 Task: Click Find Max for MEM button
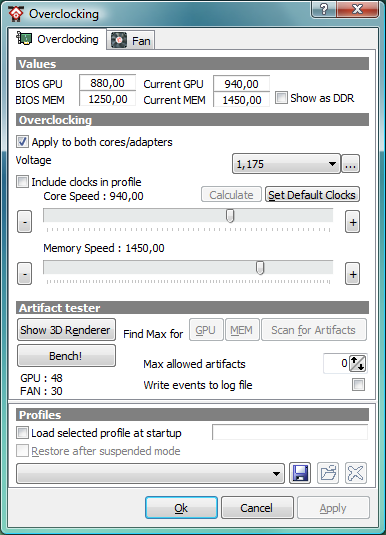coord(242,330)
